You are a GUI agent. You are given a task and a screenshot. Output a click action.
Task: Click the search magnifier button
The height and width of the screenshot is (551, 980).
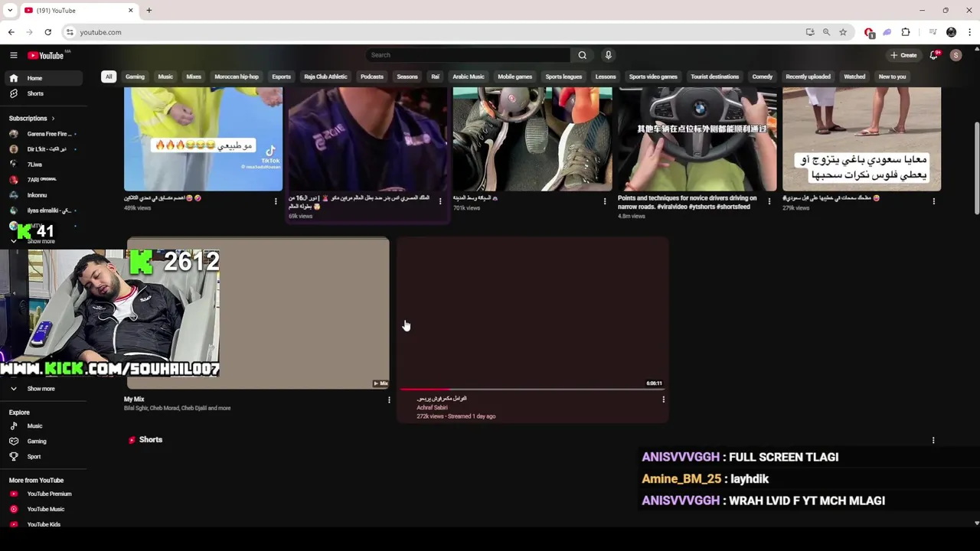click(582, 55)
